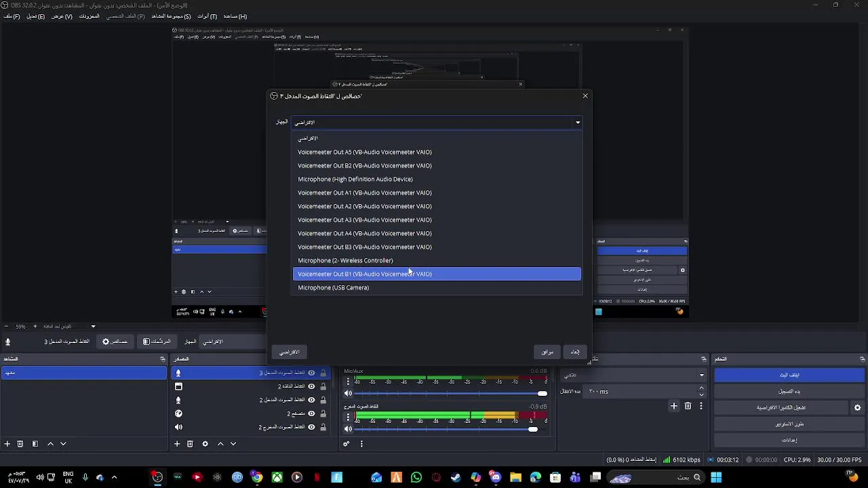Move scene down arrow in Scenes panel
868x488 pixels.
[63, 444]
